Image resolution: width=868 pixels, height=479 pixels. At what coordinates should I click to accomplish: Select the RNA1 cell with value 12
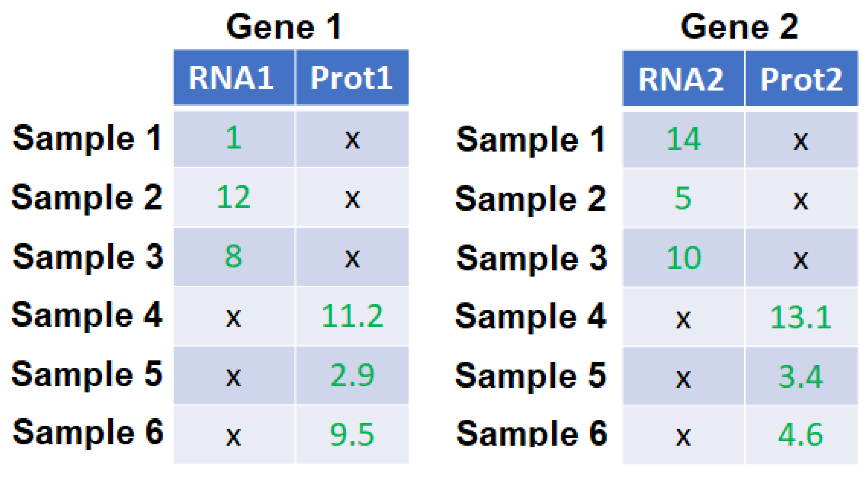(x=233, y=197)
